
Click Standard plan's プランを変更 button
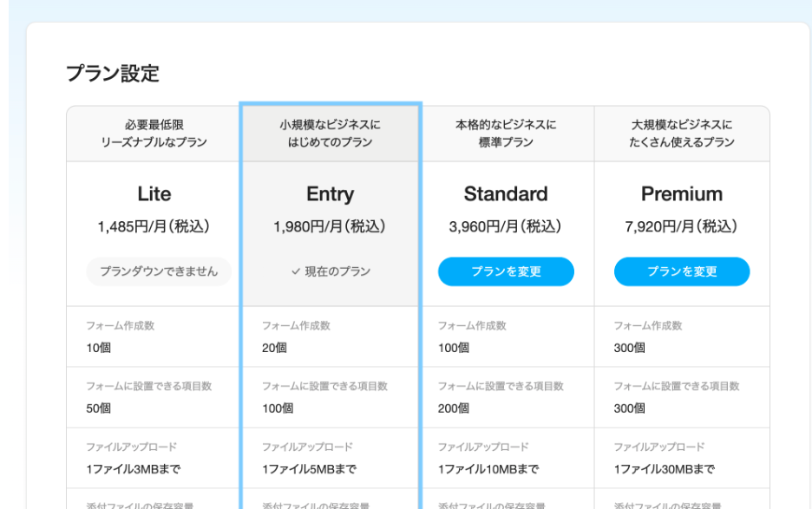506,271
